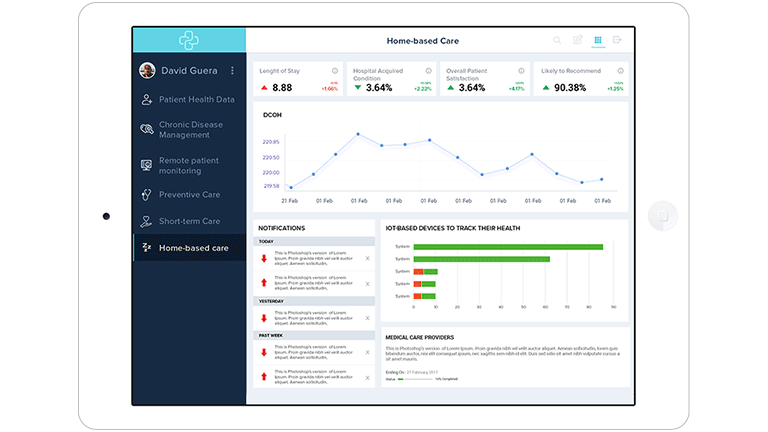Viewport: 768px width, 432px height.
Task: Click the logout icon in the header
Action: point(618,41)
